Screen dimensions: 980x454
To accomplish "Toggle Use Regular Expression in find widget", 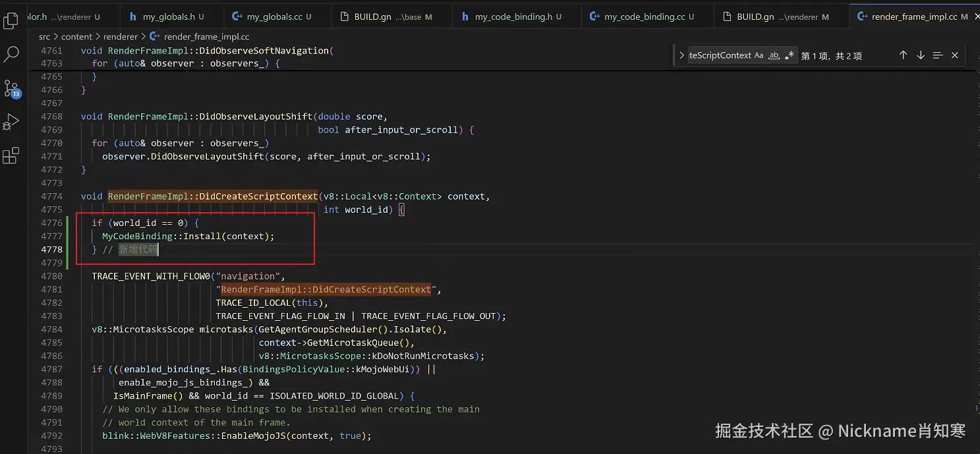I will click(789, 55).
